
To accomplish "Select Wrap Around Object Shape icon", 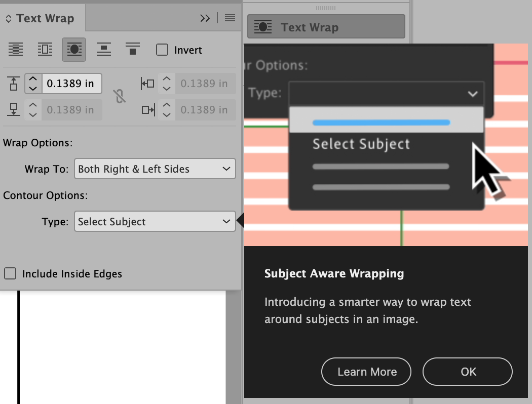I will point(74,49).
